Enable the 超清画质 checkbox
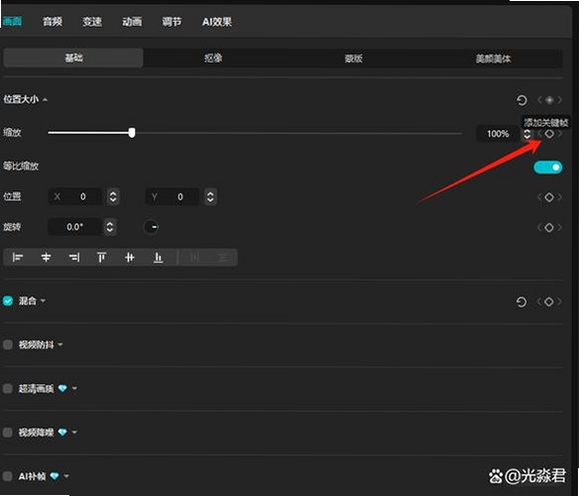The width and height of the screenshot is (579, 496). pyautogui.click(x=8, y=389)
